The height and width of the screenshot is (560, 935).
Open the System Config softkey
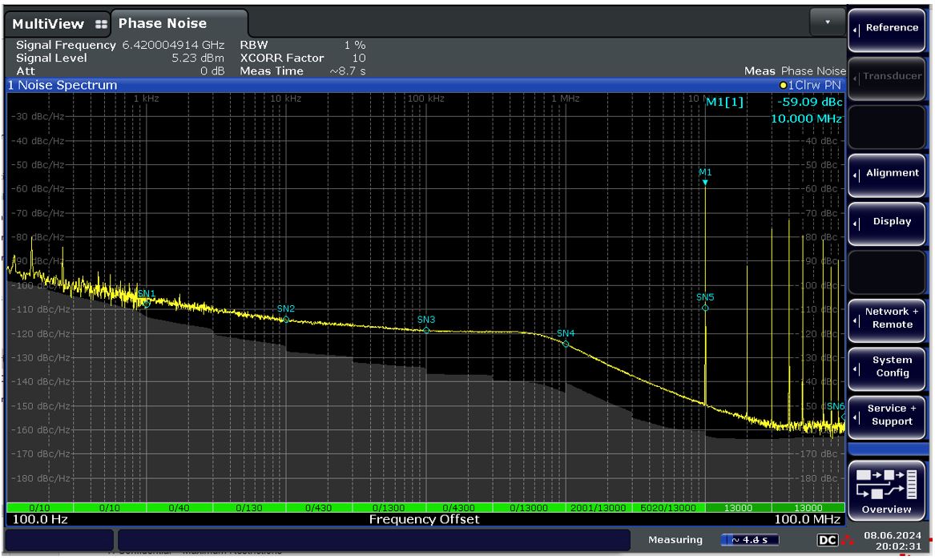click(887, 367)
